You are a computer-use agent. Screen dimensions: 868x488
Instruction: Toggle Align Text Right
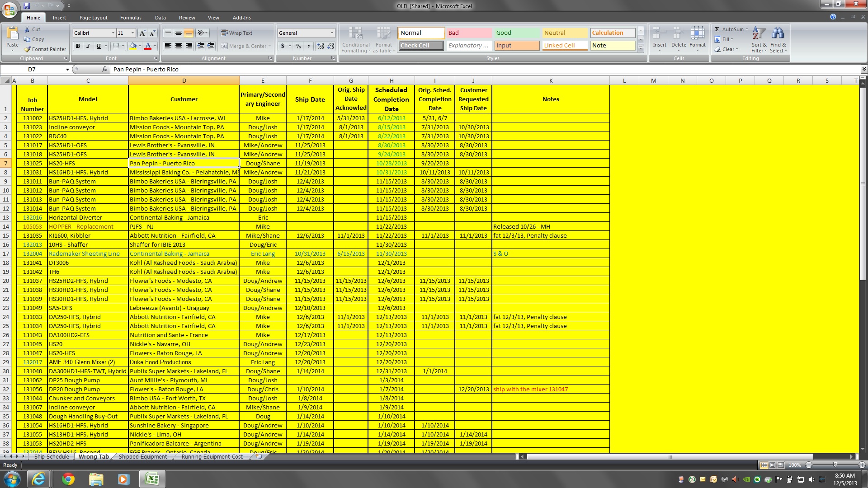(189, 46)
